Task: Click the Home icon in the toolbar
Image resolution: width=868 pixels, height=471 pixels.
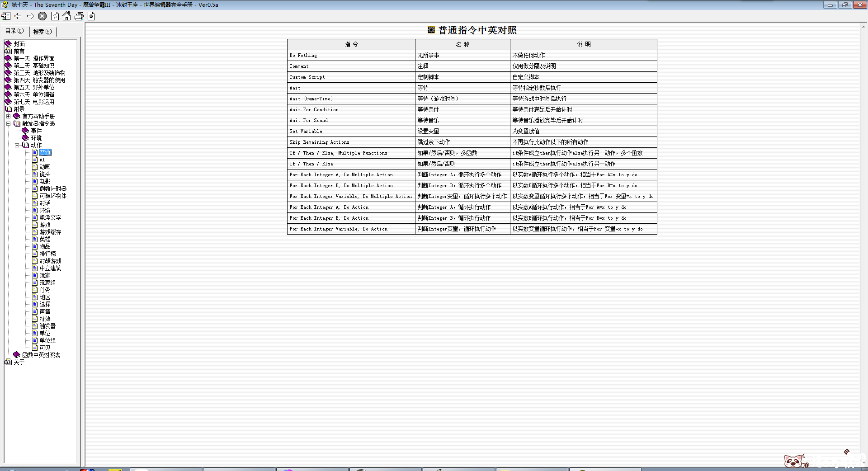Action: (67, 16)
